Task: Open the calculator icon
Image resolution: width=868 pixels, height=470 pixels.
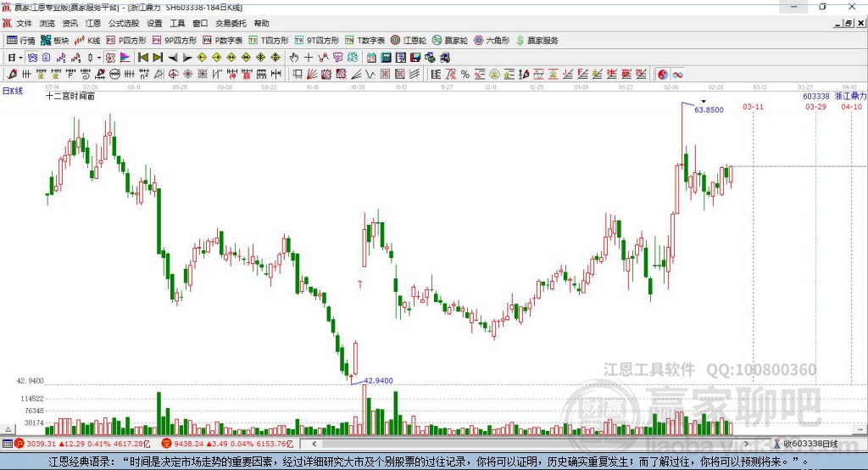Action: tap(386, 58)
